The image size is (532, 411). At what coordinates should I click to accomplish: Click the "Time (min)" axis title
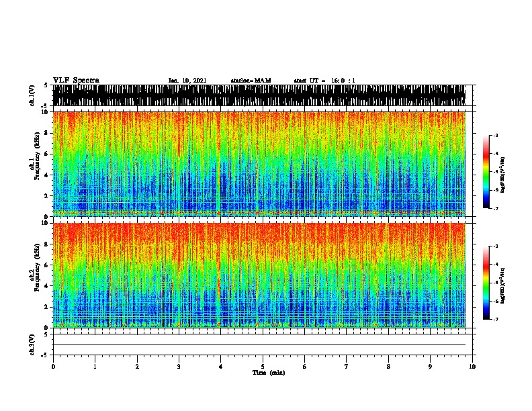click(269, 373)
